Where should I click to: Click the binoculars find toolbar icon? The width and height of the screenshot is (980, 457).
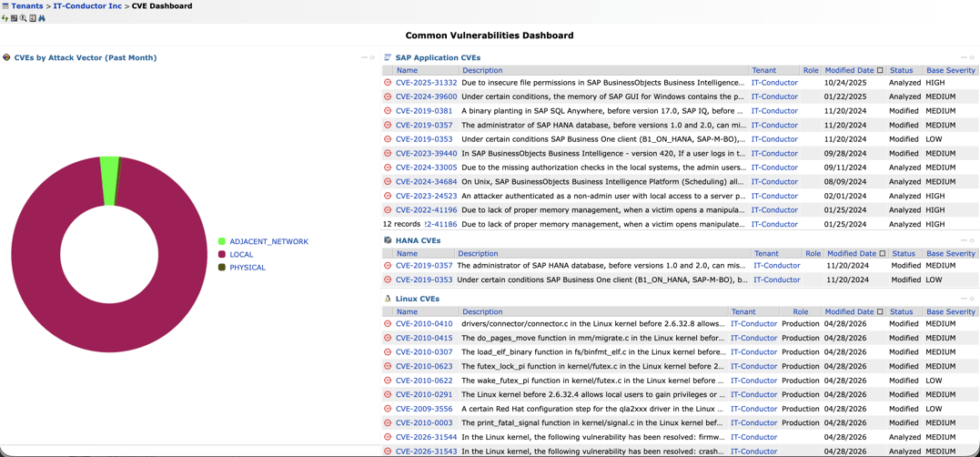pyautogui.click(x=42, y=18)
